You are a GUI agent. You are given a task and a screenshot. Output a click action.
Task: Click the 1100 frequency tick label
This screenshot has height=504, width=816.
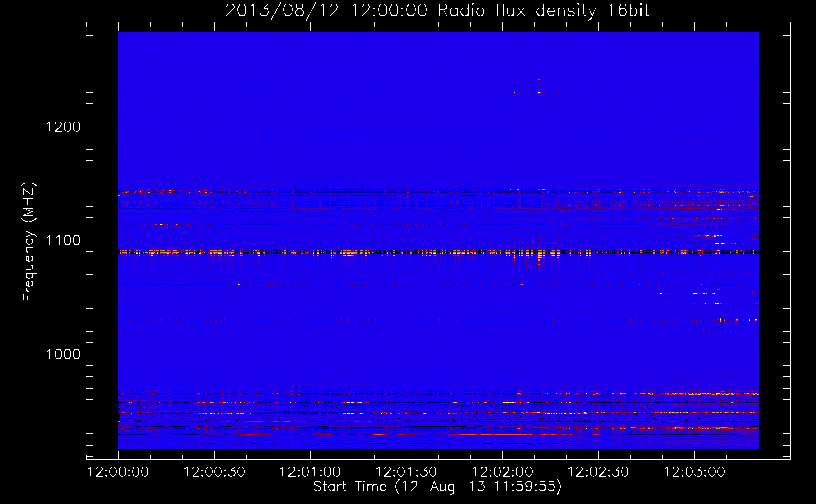click(x=63, y=240)
